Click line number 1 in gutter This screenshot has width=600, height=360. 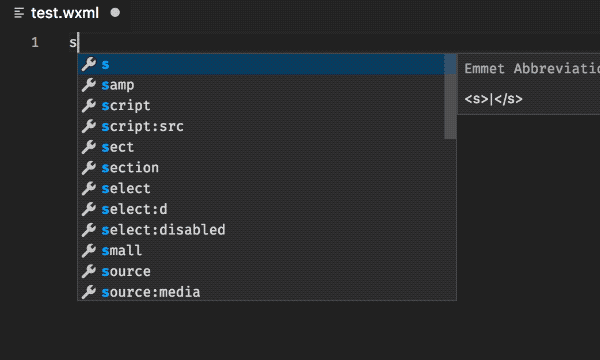(35, 42)
